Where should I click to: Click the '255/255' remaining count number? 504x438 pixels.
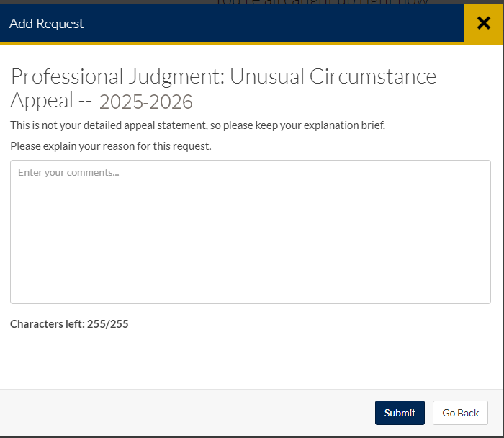pyautogui.click(x=108, y=324)
